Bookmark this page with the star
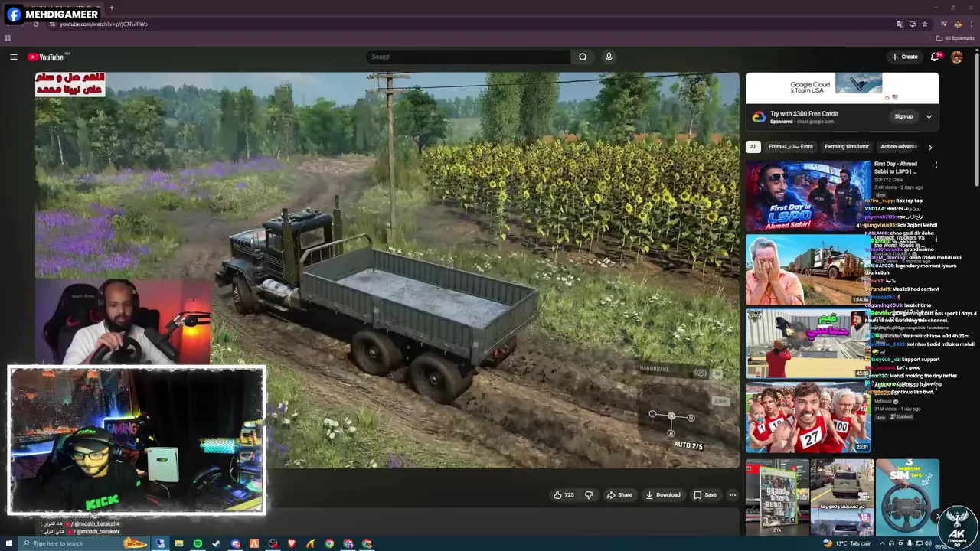This screenshot has height=551, width=980. tap(924, 24)
